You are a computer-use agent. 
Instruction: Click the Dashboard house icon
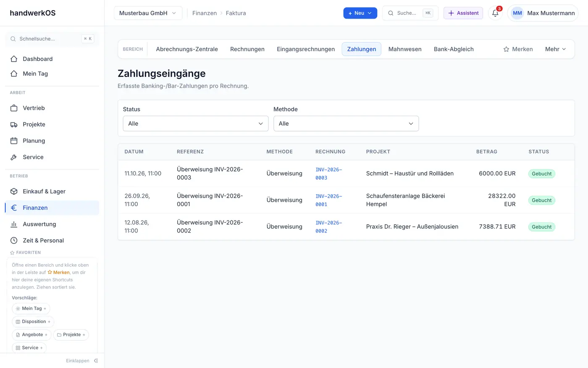click(x=14, y=59)
